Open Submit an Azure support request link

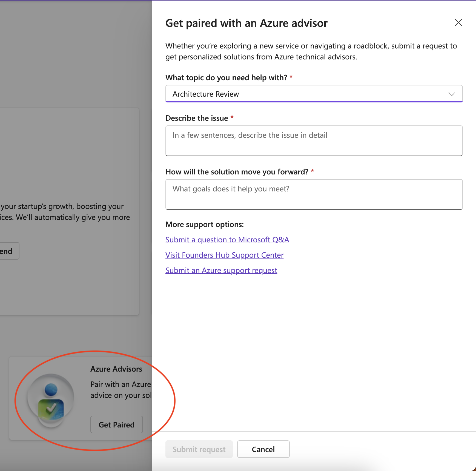pos(221,270)
